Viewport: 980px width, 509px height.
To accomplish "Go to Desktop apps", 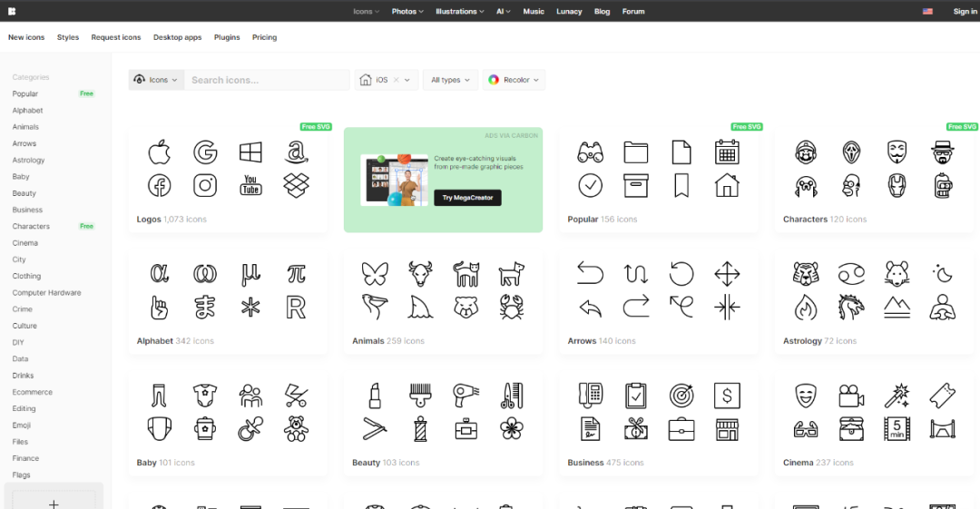I will (178, 37).
